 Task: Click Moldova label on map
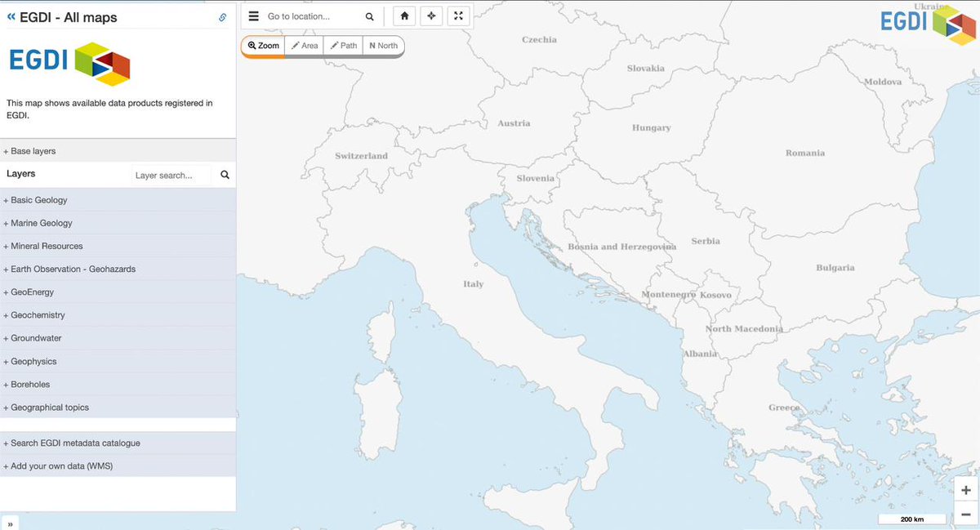click(883, 82)
